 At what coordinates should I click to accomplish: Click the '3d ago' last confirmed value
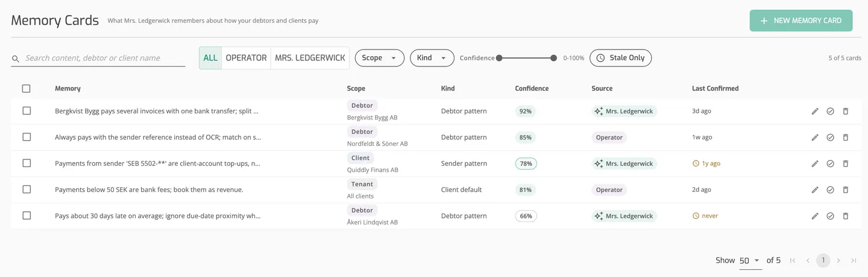(x=702, y=111)
